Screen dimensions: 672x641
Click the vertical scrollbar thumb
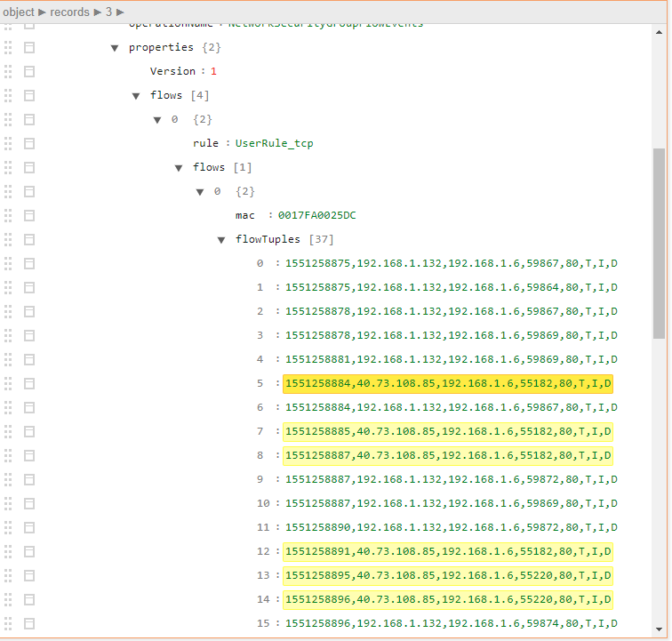point(659,242)
